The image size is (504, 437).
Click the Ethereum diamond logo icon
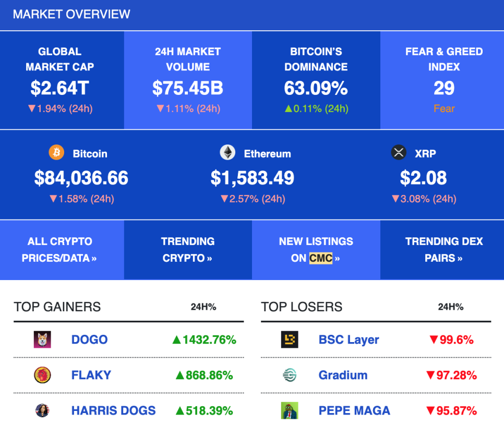pyautogui.click(x=227, y=152)
